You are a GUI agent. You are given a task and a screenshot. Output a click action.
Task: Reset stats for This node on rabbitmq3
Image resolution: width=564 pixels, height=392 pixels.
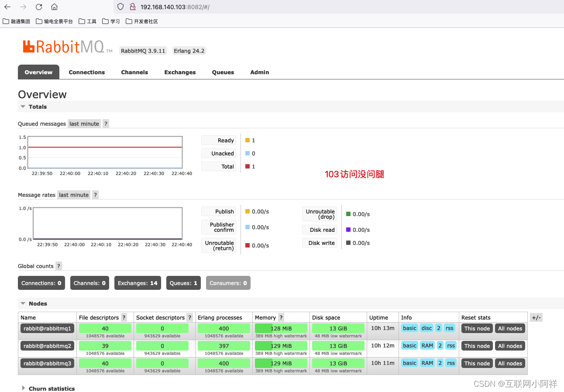coord(477,364)
